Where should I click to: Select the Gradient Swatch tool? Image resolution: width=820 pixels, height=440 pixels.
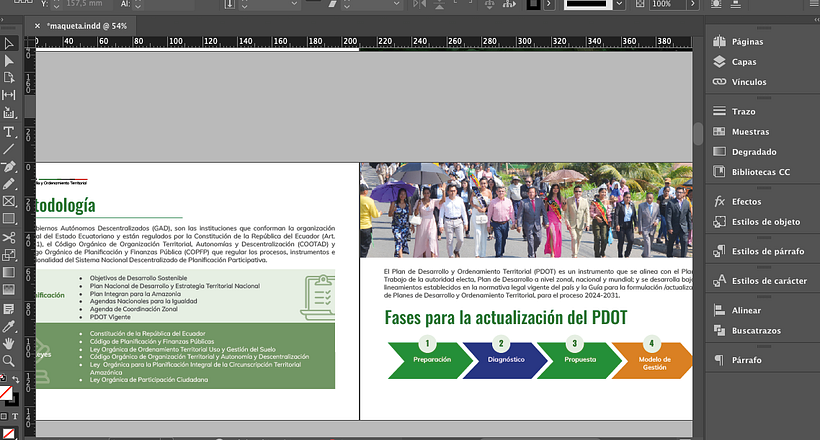pyautogui.click(x=9, y=273)
